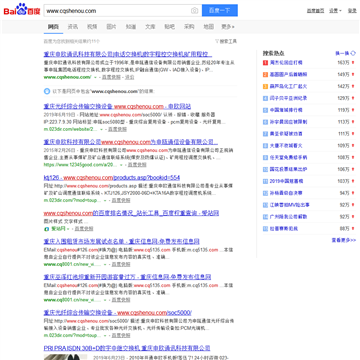Switch to the 知道 tab
360x360 pixels.
131,27
